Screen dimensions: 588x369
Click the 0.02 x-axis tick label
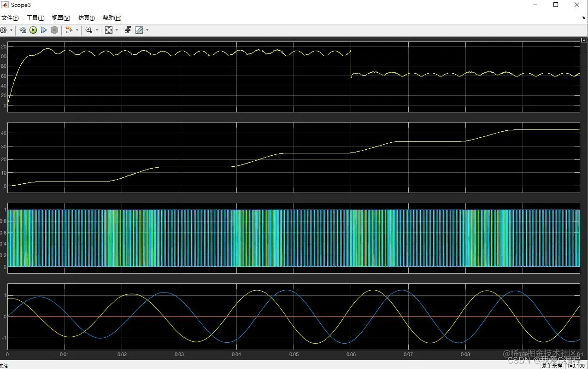point(122,354)
